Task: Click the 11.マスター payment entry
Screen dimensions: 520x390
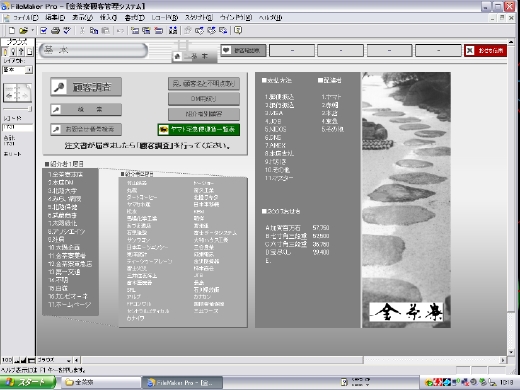Action: coord(279,178)
